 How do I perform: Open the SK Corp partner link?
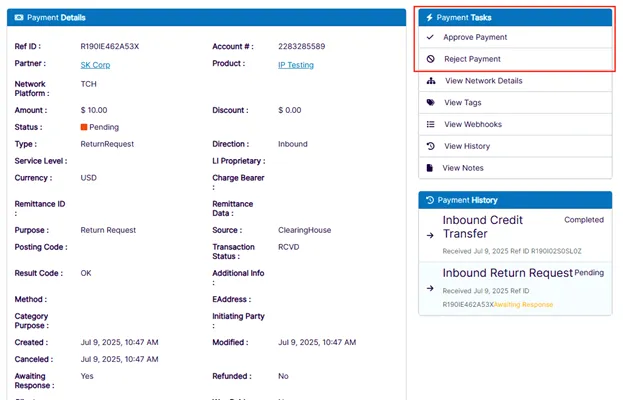tap(95, 65)
